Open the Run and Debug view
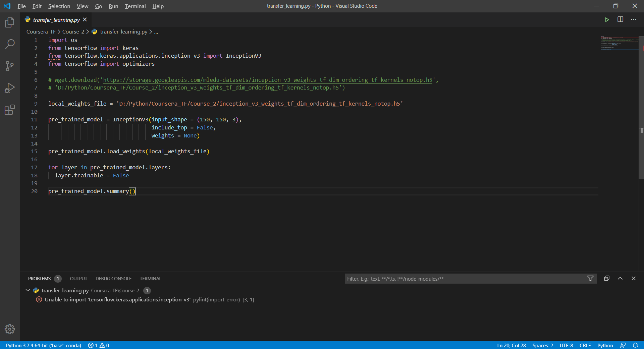This screenshot has height=349, width=644. coord(9,88)
